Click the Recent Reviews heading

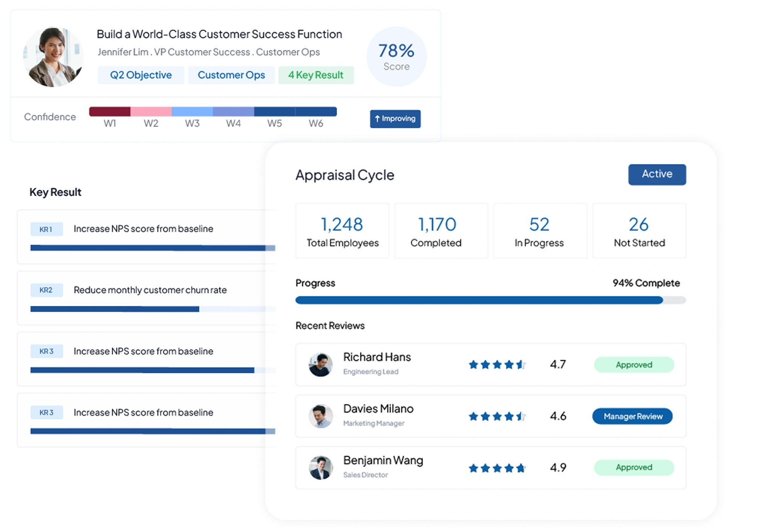[330, 326]
